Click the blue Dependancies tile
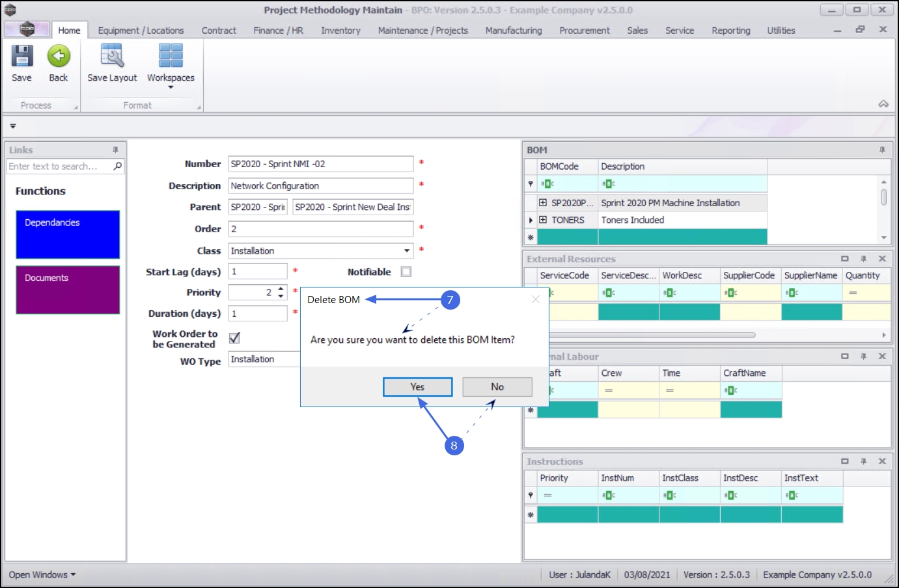 coord(68,234)
